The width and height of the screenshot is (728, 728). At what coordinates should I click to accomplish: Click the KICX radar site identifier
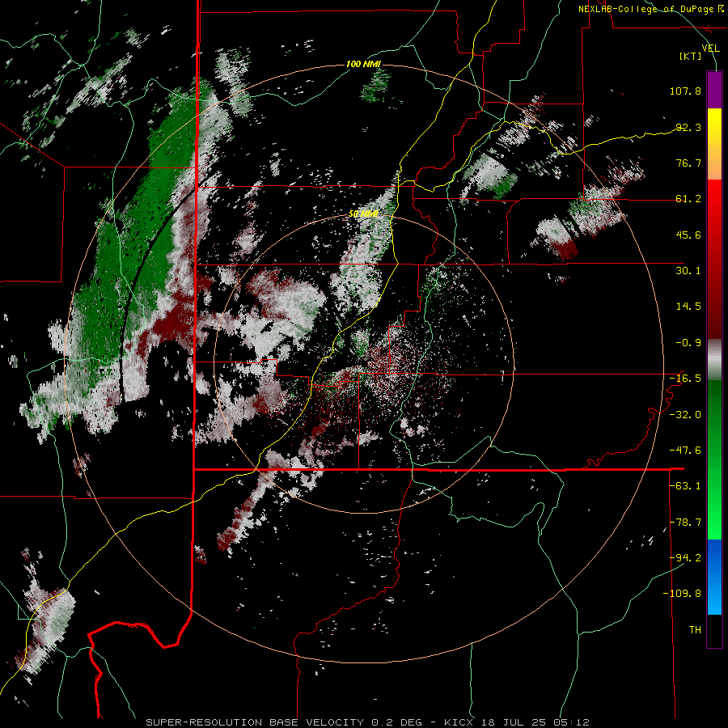(459, 722)
